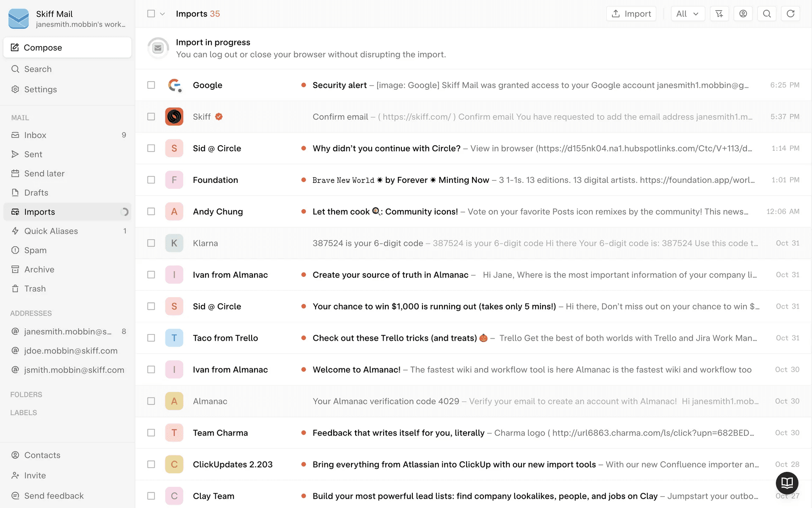Click the Skiff Mail logo icon
812x508 pixels.
pyautogui.click(x=19, y=19)
